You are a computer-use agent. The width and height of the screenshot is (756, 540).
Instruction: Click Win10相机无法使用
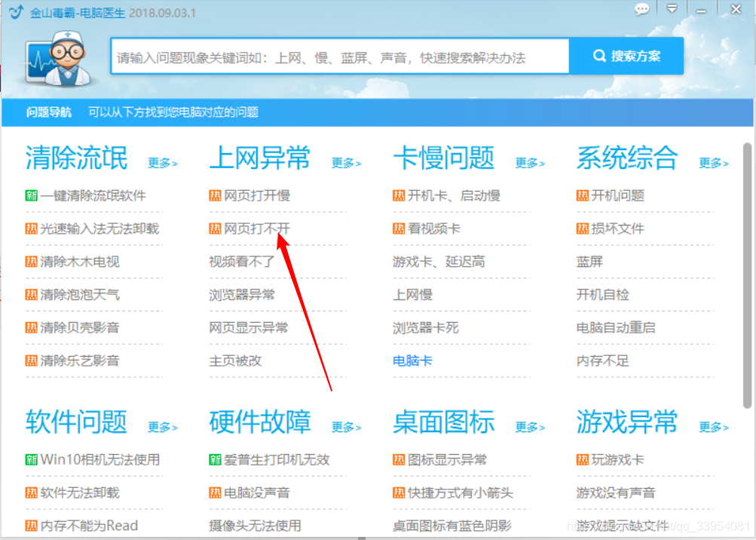100,460
